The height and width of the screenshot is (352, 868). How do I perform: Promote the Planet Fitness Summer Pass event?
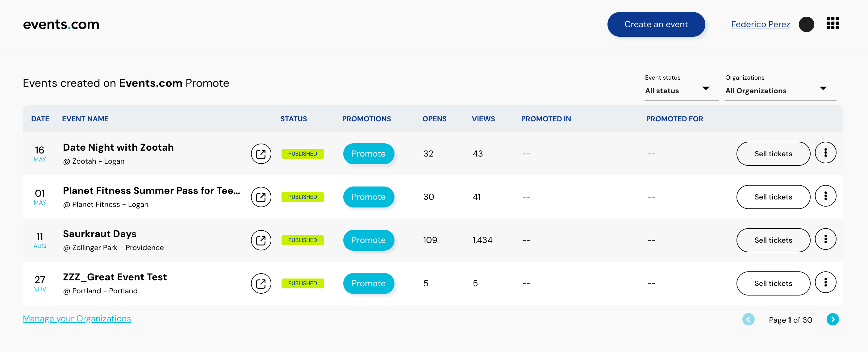coord(368,197)
